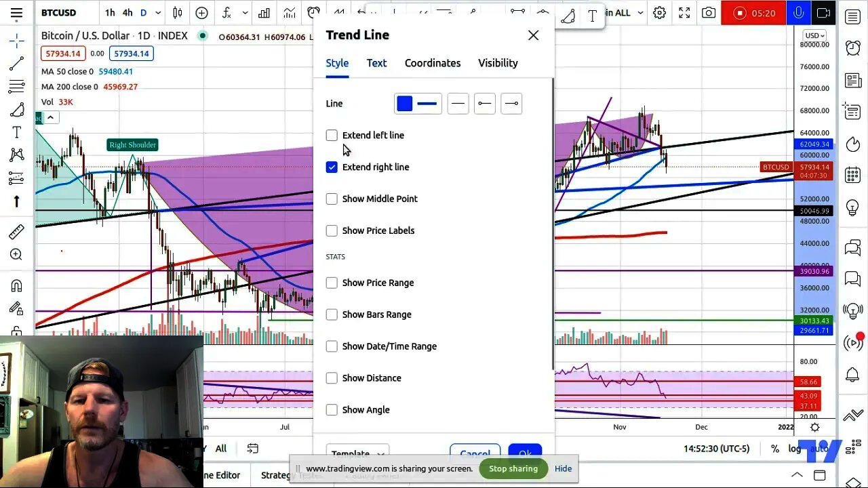Open the ideas lightbulb panel
Image resolution: width=868 pixels, height=488 pixels.
(853, 207)
